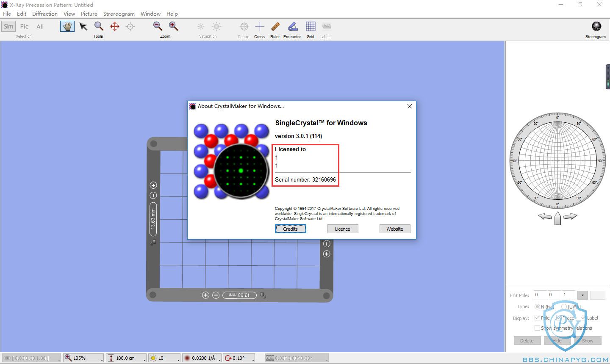Select the All selection mode
Viewport: 610px width, 364px height.
(x=40, y=26)
